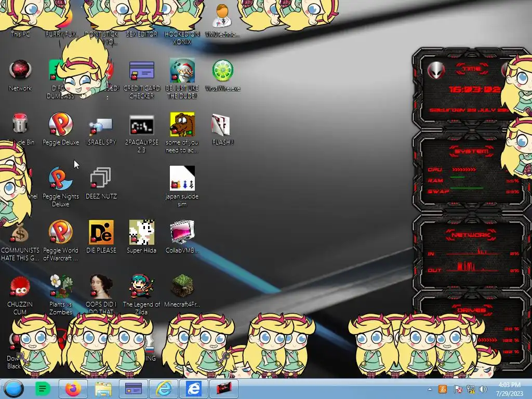Screen dimensions: 532x399
Task: Open the green chat app on the taskbar
Action: point(43,389)
